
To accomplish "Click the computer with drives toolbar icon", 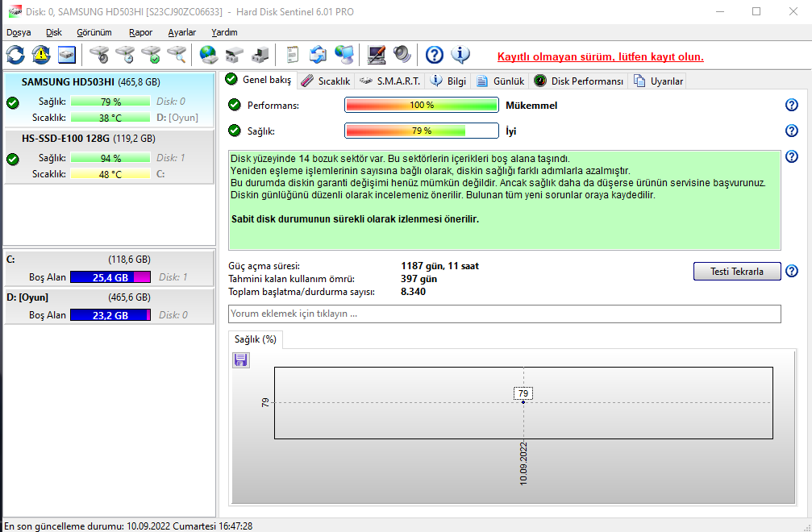I will point(260,54).
